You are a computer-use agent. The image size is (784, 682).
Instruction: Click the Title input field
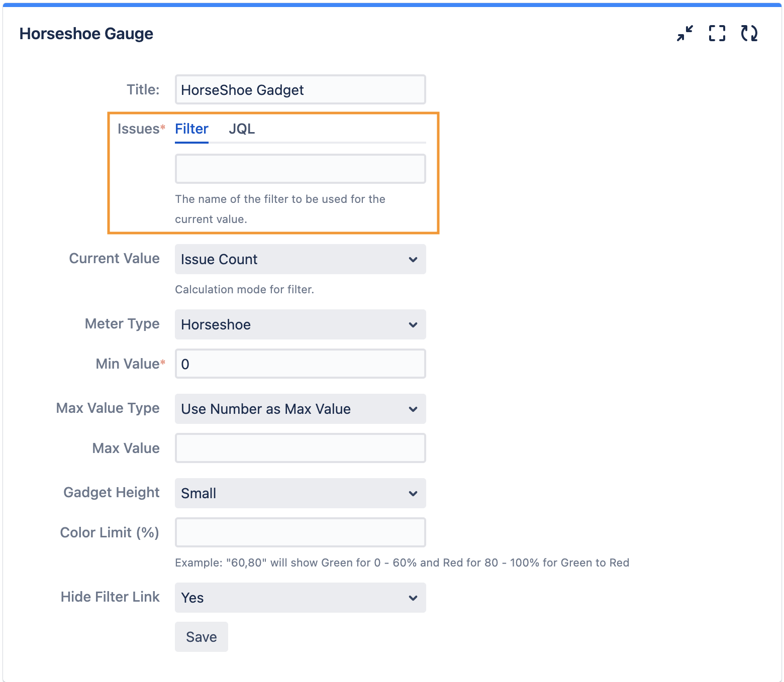tap(300, 90)
